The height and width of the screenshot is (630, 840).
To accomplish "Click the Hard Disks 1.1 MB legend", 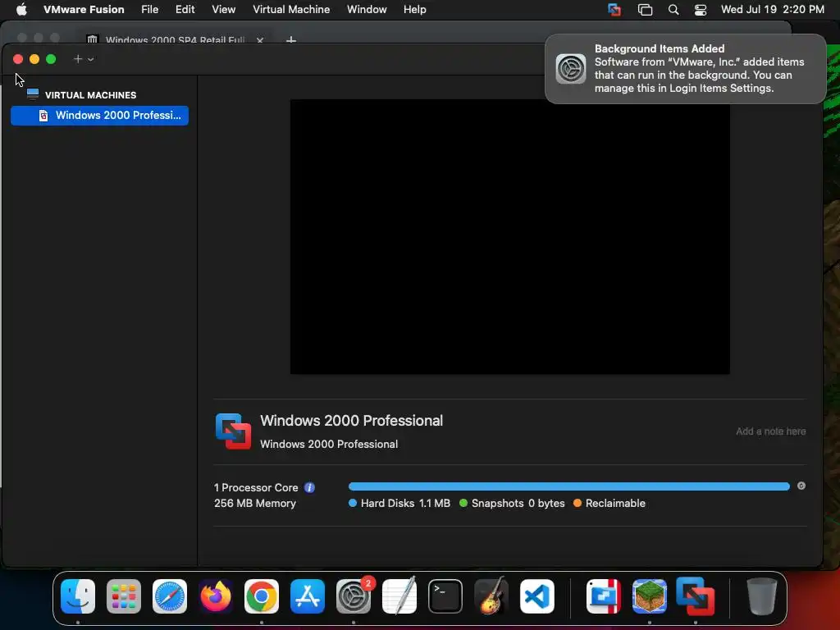I will coord(399,503).
